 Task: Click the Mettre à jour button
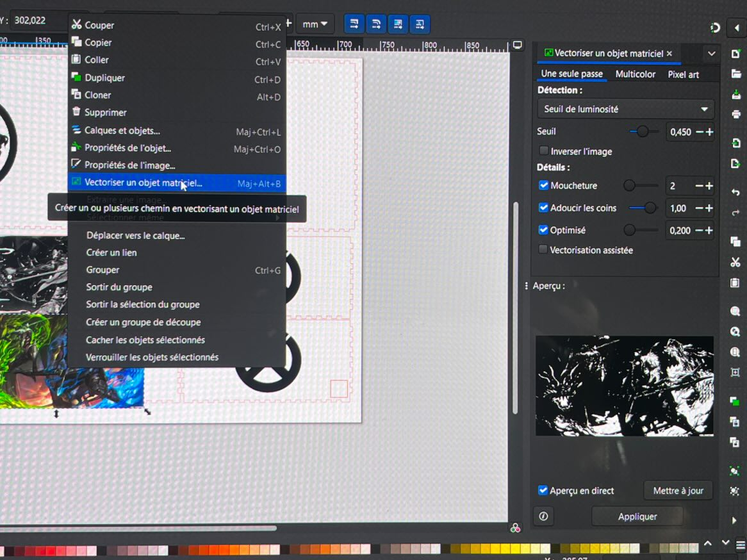point(678,490)
